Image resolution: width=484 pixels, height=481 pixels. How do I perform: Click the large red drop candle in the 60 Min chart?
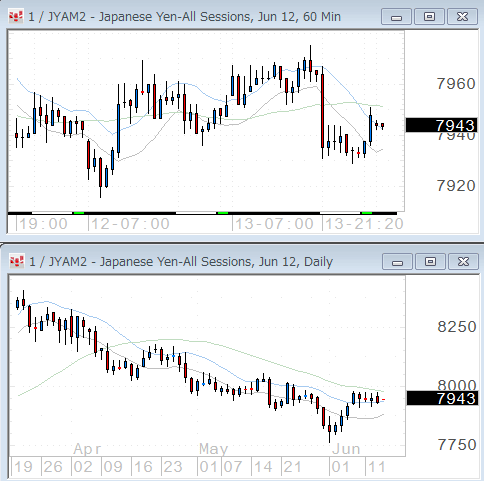(x=322, y=112)
